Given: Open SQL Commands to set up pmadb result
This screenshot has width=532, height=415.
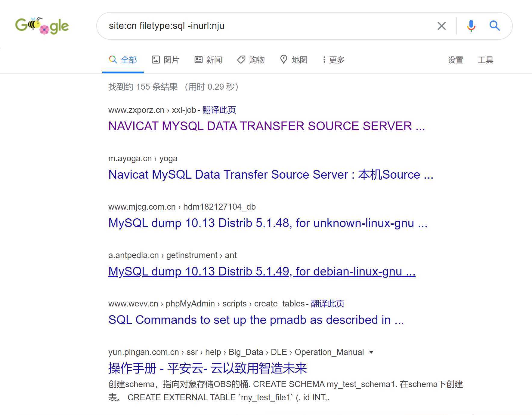Looking at the screenshot, I should point(256,320).
